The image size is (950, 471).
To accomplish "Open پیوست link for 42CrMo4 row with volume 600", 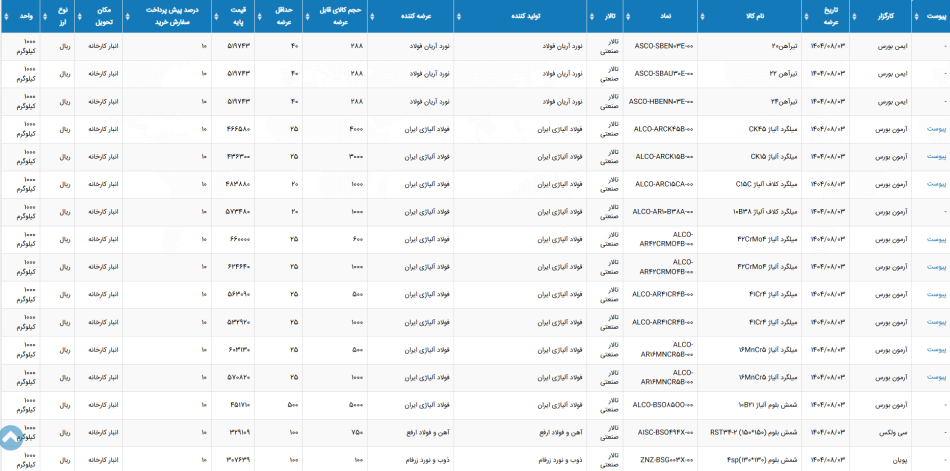I will point(936,239).
